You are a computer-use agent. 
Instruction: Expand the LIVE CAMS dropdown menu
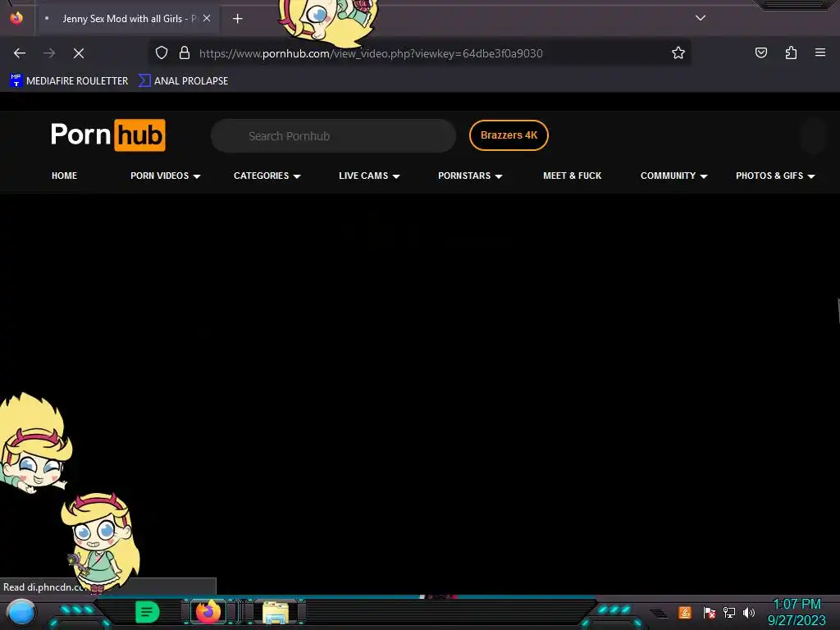pyautogui.click(x=369, y=176)
